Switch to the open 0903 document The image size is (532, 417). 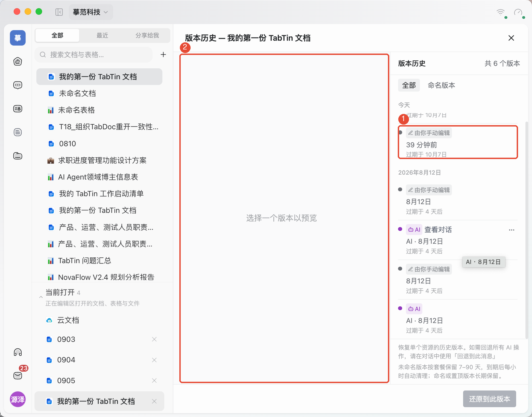pyautogui.click(x=100, y=339)
